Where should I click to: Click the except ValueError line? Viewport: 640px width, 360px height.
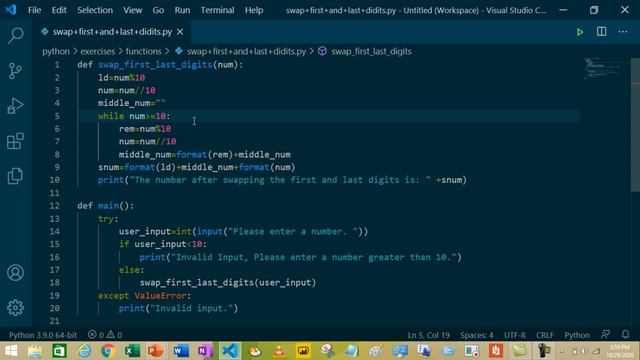point(144,295)
